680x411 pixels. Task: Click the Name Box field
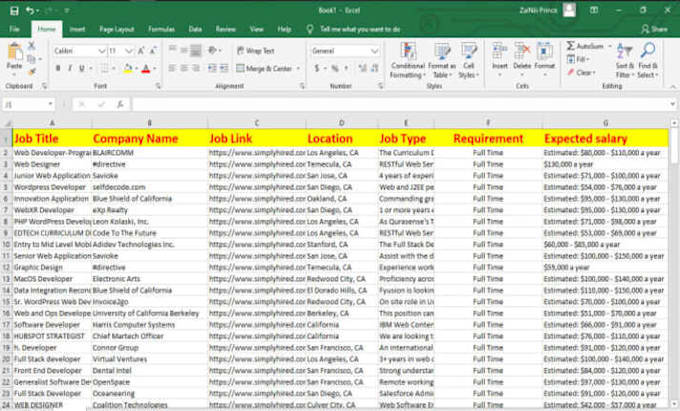click(28, 104)
